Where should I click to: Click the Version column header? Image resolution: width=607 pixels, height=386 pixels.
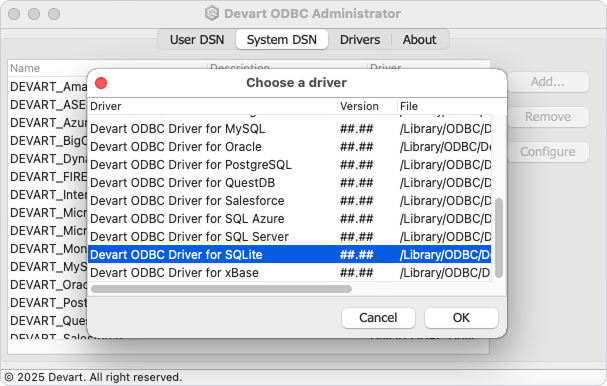(367, 106)
